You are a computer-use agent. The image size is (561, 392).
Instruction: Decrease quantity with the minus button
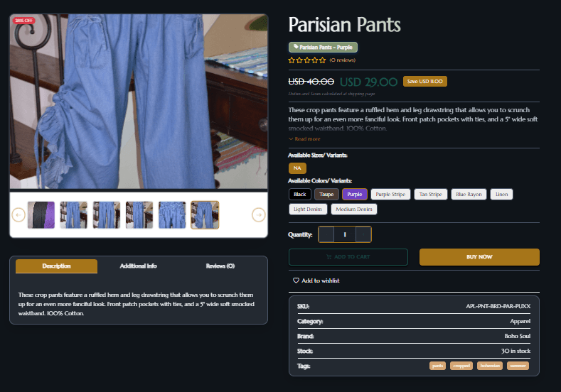point(326,234)
